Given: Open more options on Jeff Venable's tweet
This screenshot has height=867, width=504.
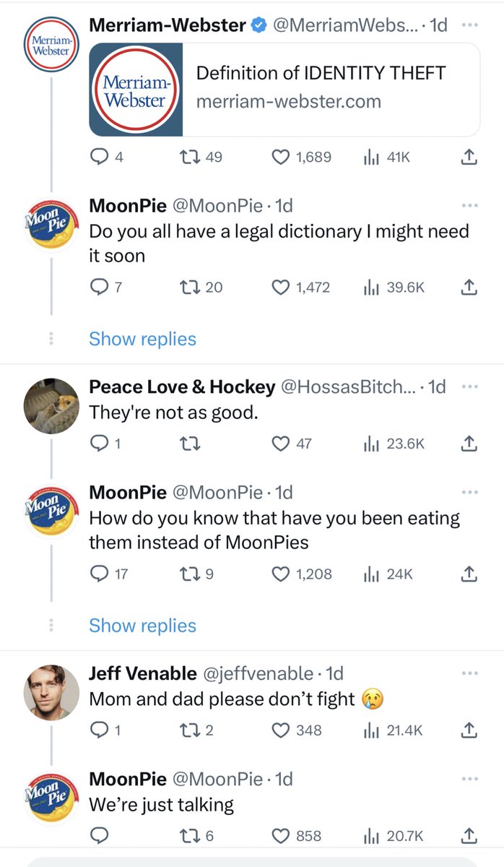Looking at the screenshot, I should tap(470, 673).
